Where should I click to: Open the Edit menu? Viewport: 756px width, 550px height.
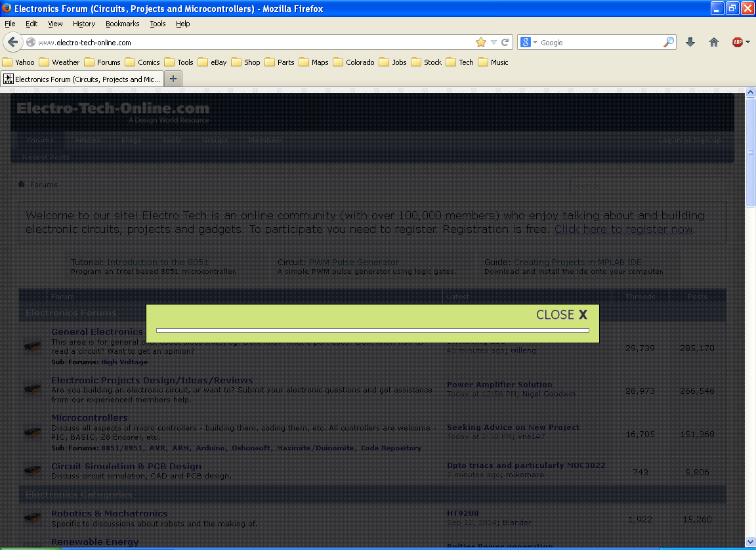click(31, 24)
